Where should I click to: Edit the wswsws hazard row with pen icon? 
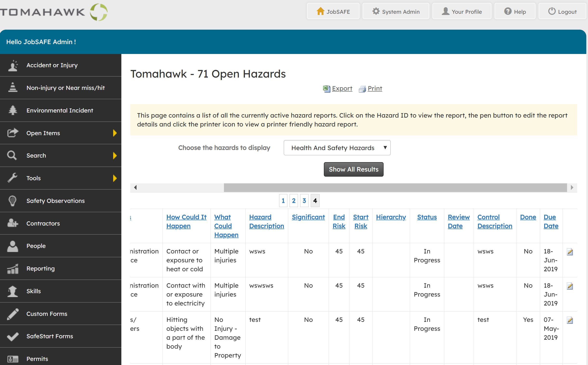pos(570,286)
